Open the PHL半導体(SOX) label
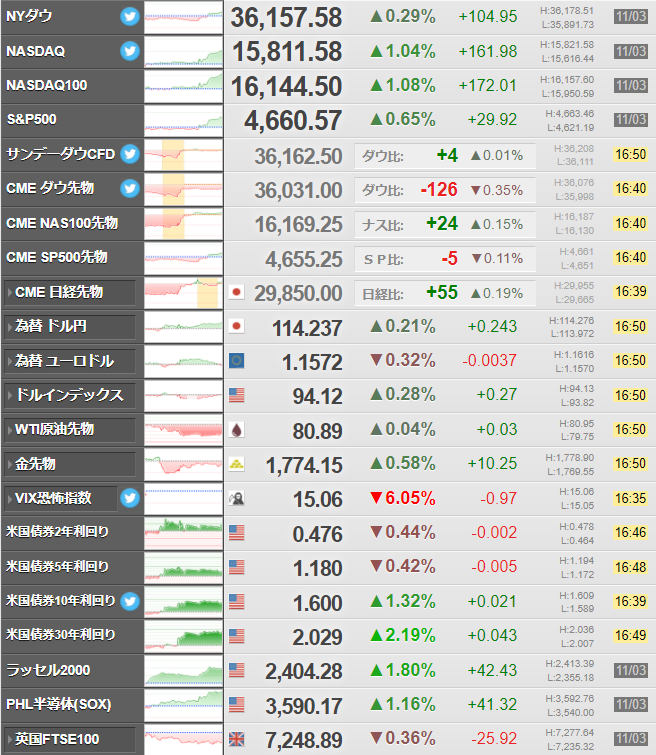 coord(59,704)
